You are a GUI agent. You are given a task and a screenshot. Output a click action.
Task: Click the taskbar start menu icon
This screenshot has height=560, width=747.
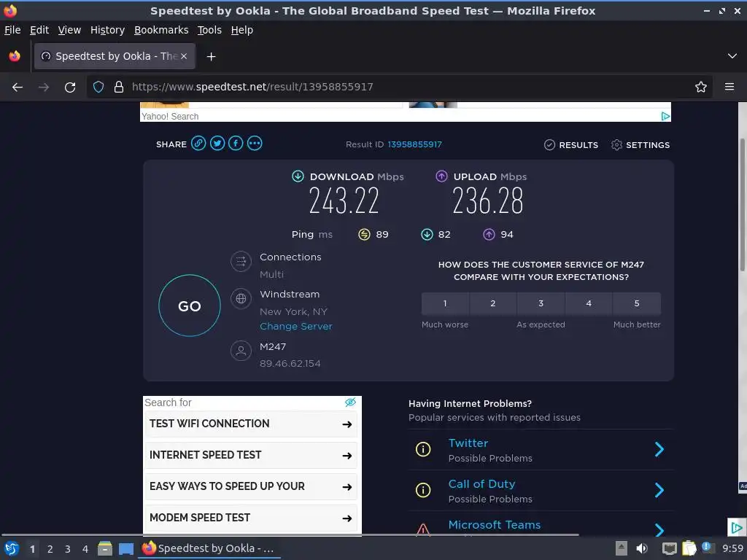[12, 548]
